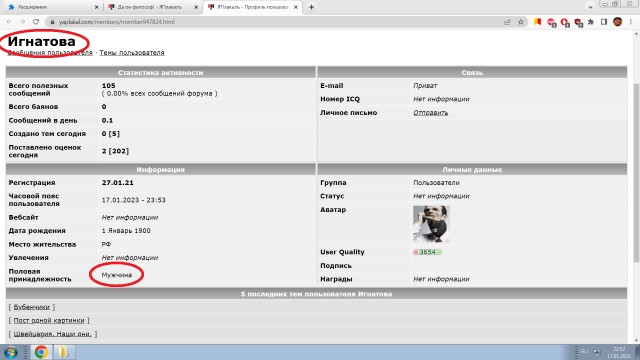
Task: Open new tab with plus button
Action: click(x=311, y=7)
